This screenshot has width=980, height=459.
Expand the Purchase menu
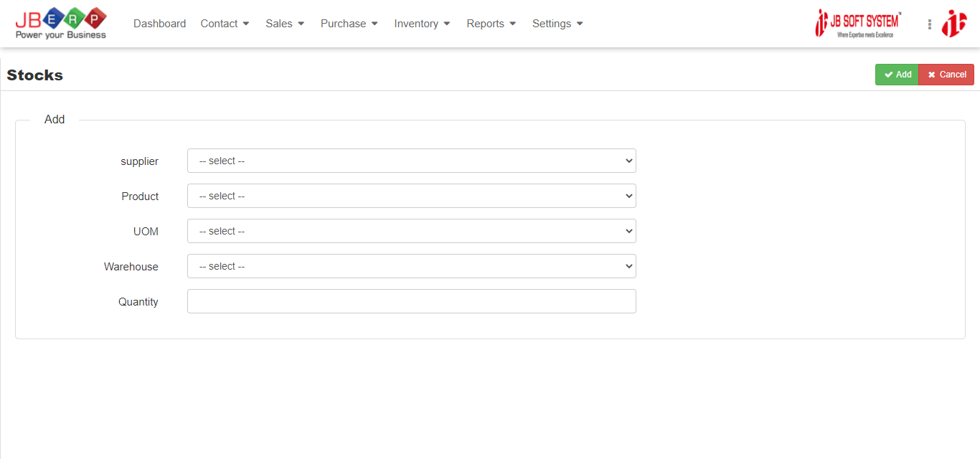349,24
